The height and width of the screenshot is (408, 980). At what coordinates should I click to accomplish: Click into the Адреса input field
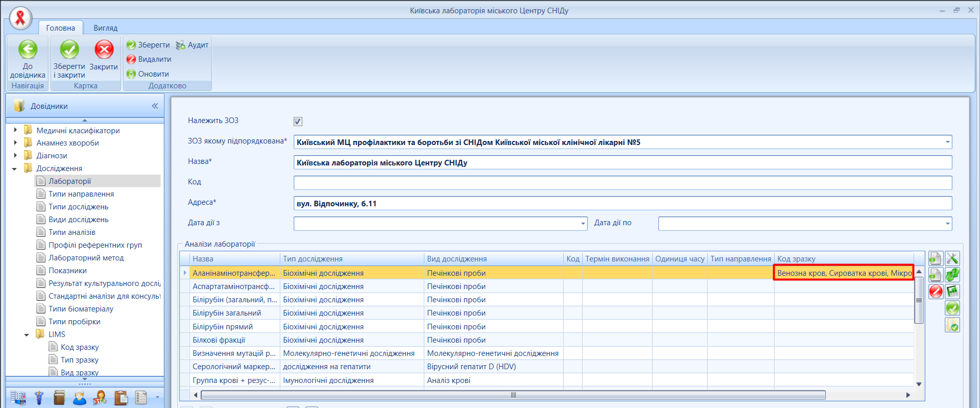point(623,203)
